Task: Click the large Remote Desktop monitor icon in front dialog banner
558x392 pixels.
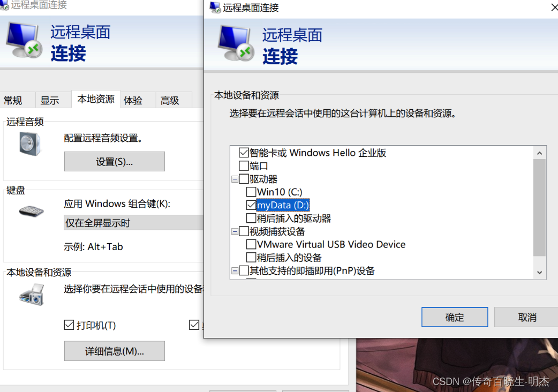Action: point(236,43)
